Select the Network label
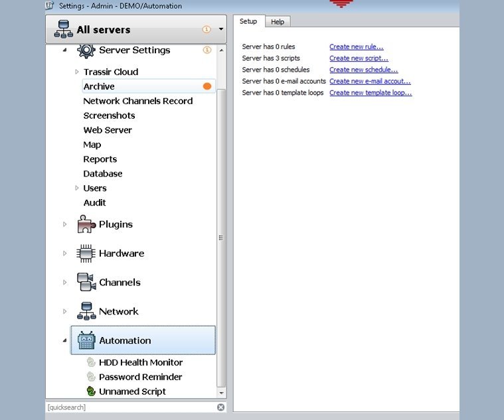This screenshot has width=504, height=420. [x=119, y=311]
